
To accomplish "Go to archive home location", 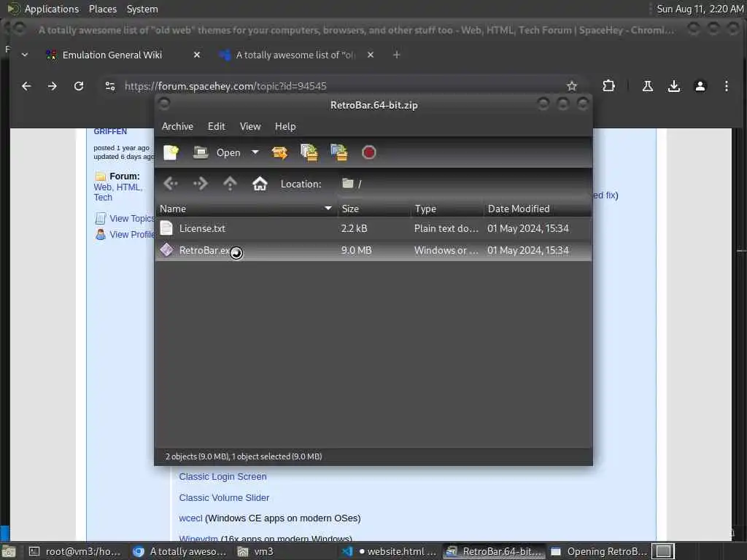I will tap(260, 183).
